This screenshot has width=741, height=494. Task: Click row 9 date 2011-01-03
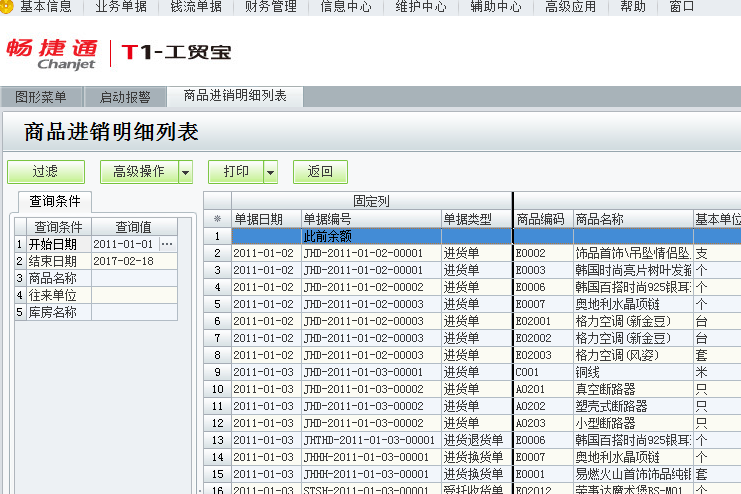(x=266, y=372)
